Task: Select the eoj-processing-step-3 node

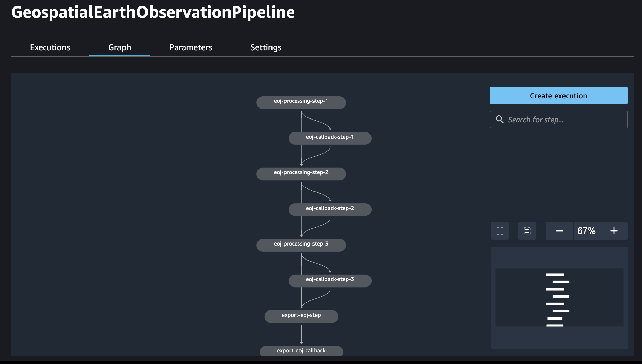Action: click(301, 245)
